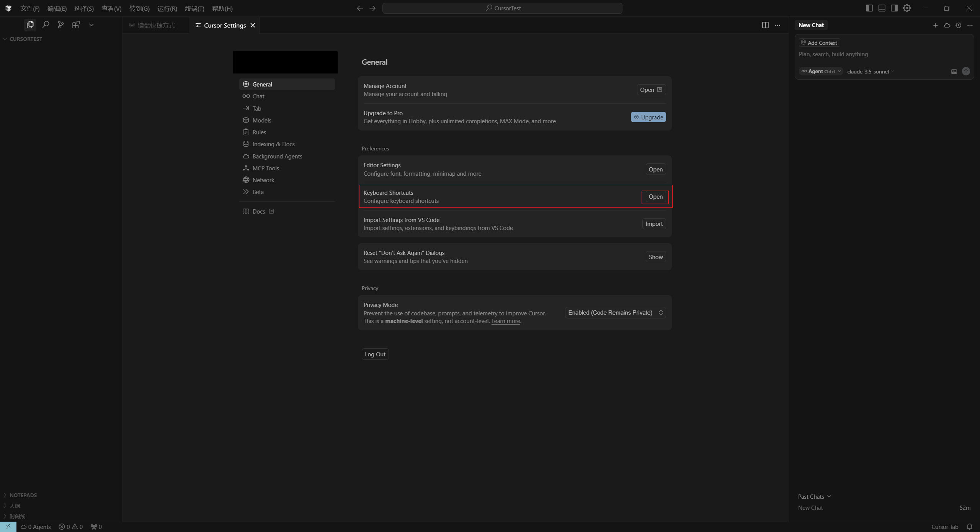The width and height of the screenshot is (980, 532).
Task: Toggle secondary sidebar layout icon
Action: [x=894, y=8]
